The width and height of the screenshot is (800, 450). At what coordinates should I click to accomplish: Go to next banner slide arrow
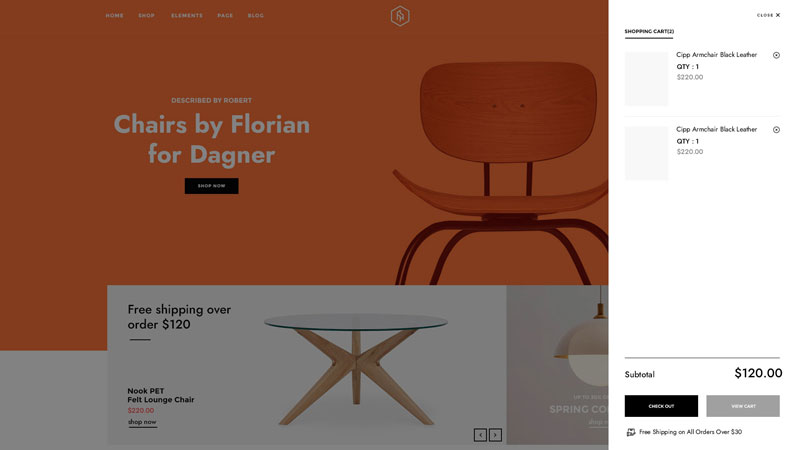tap(495, 435)
